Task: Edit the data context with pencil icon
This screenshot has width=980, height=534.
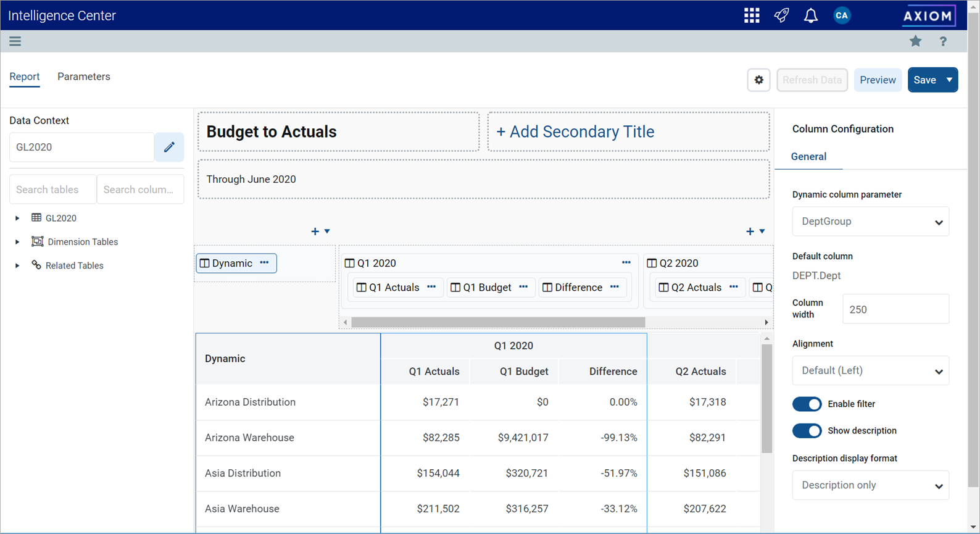Action: (x=169, y=147)
